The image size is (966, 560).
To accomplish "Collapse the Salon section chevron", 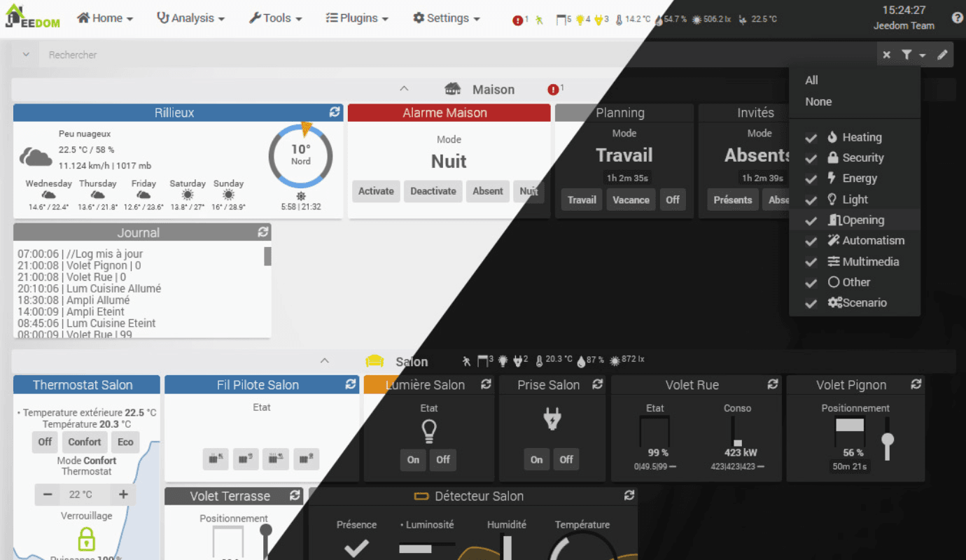I will point(324,361).
